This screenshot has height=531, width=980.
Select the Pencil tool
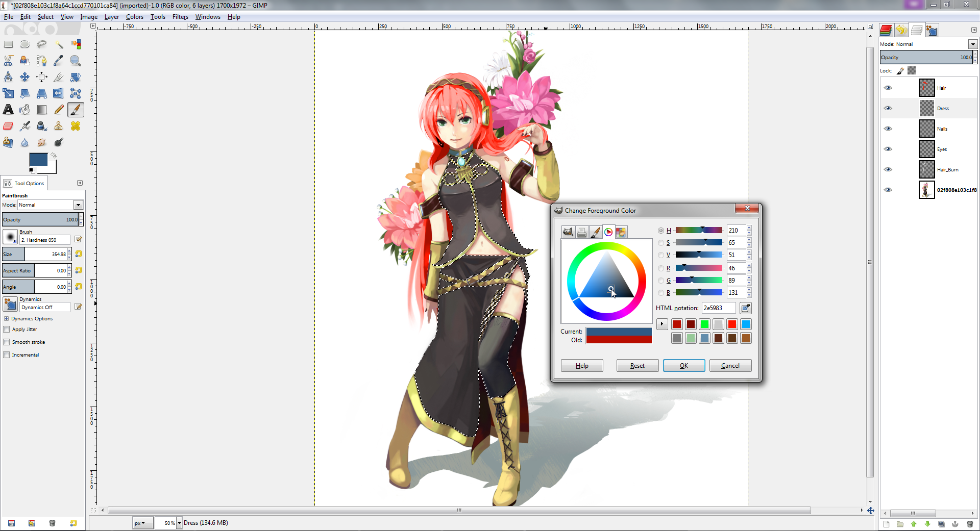pos(59,110)
